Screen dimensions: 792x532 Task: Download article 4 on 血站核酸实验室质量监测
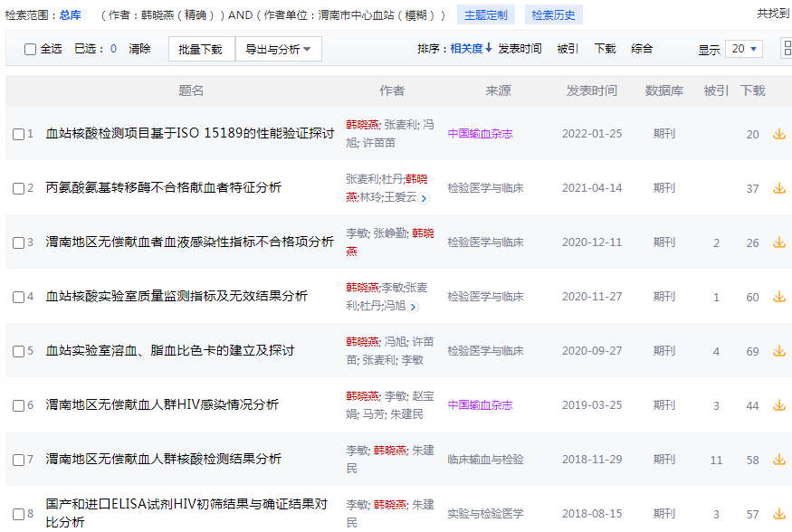(x=778, y=297)
